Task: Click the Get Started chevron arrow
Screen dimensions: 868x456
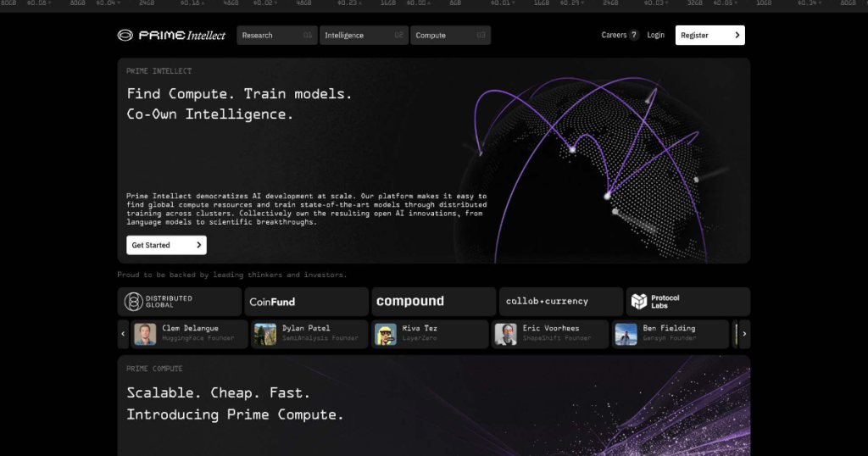Action: (198, 245)
